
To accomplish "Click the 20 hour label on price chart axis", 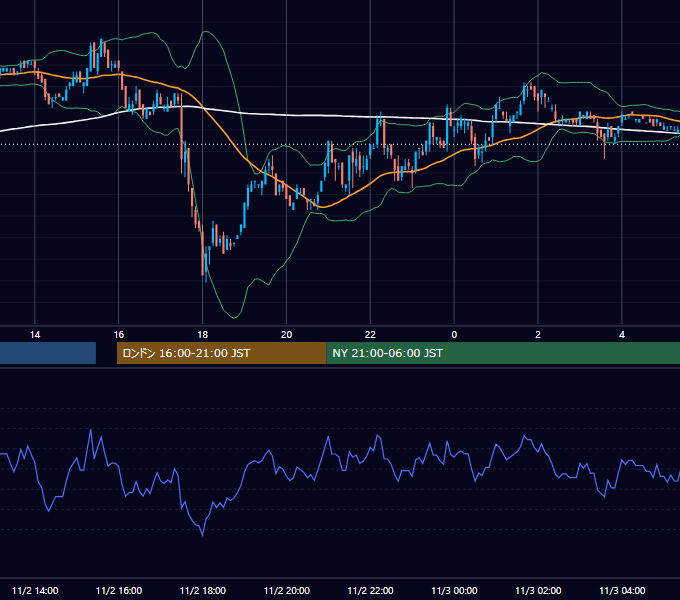I will point(286,335).
